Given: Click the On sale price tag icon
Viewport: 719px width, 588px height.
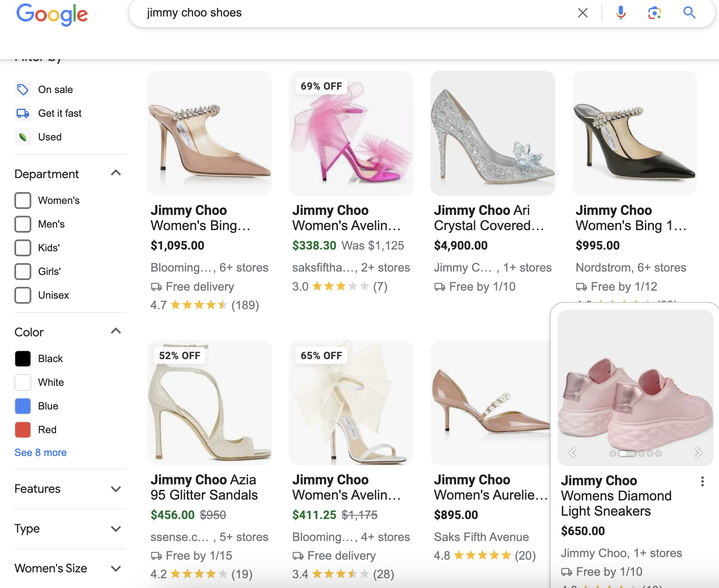Looking at the screenshot, I should [23, 90].
